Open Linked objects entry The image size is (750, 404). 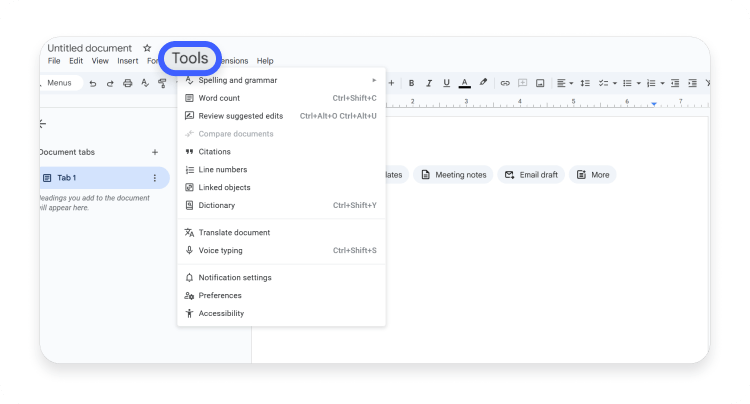[x=281, y=187]
